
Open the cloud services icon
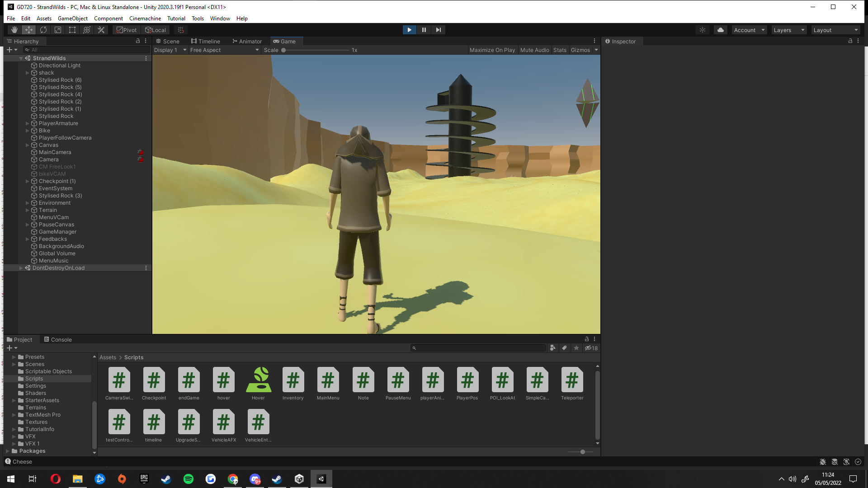pyautogui.click(x=721, y=30)
